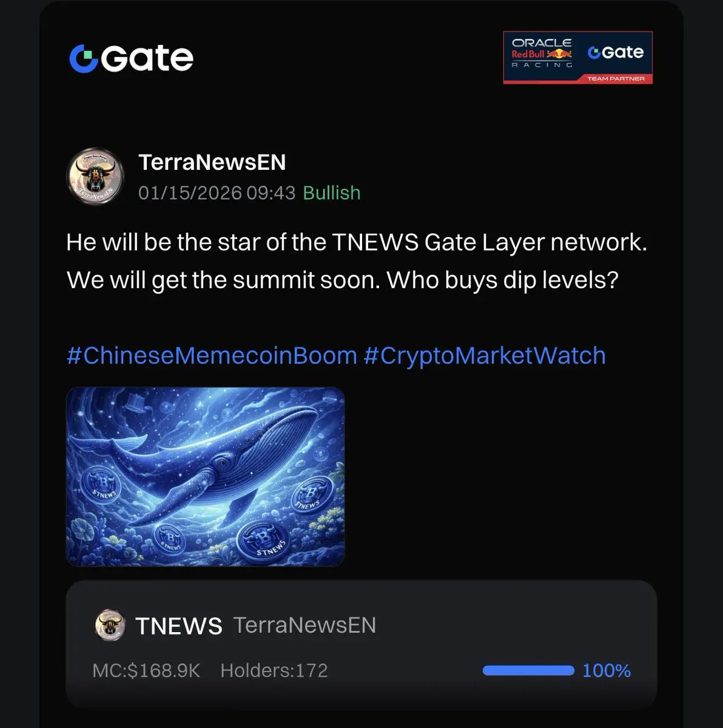Image resolution: width=723 pixels, height=728 pixels.
Task: Click the post text about TNEWS Gate Layer
Action: tap(357, 261)
